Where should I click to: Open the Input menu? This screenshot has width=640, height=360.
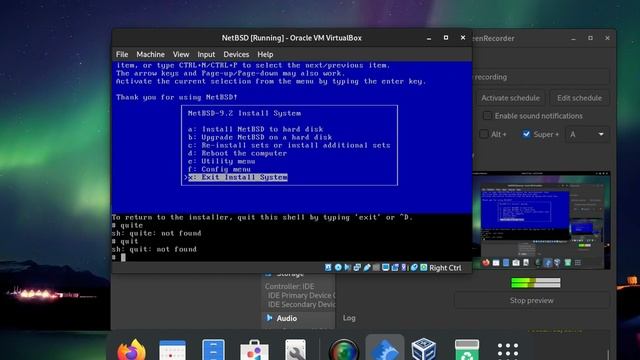tap(206, 54)
